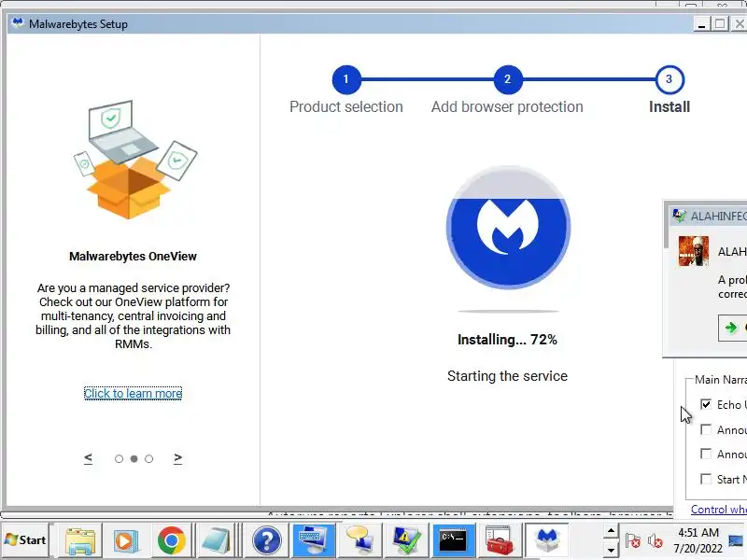The image size is (747, 560).
Task: Go to next promo slide arrow
Action: click(177, 458)
